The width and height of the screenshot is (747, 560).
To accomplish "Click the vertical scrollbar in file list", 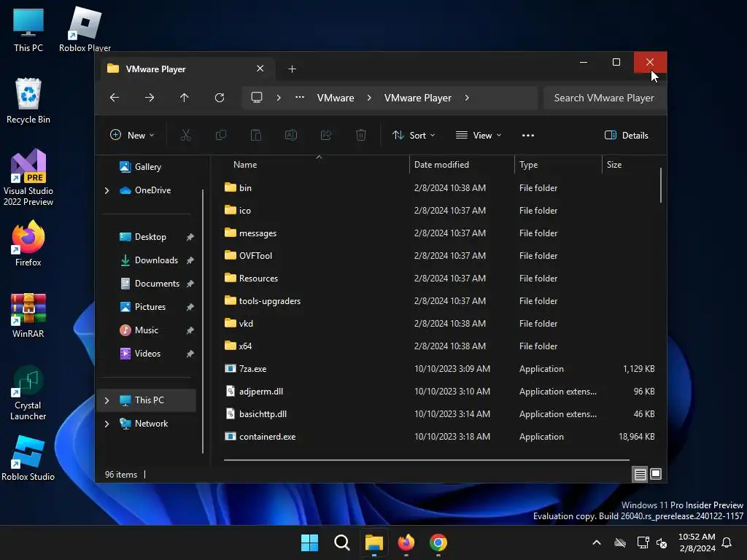I will click(661, 185).
